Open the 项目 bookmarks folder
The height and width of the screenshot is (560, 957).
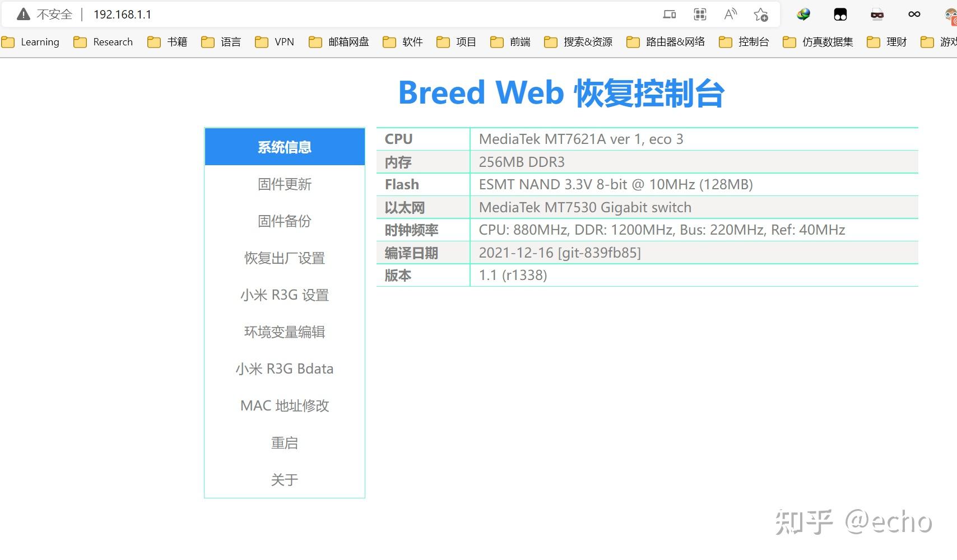tap(456, 42)
